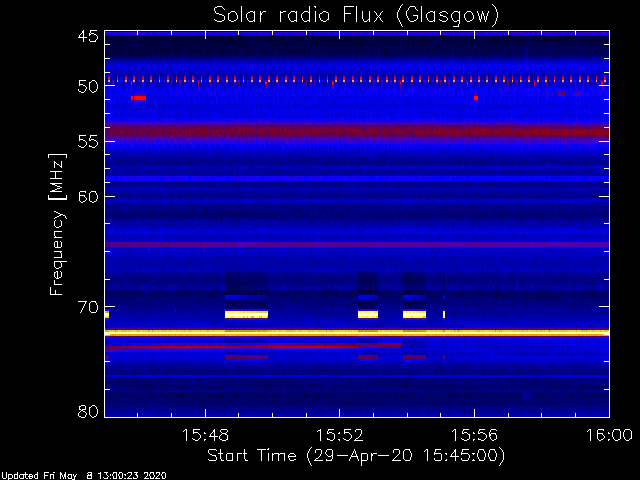Click the 15:56 time tick label
640x480 pixels.
[474, 435]
